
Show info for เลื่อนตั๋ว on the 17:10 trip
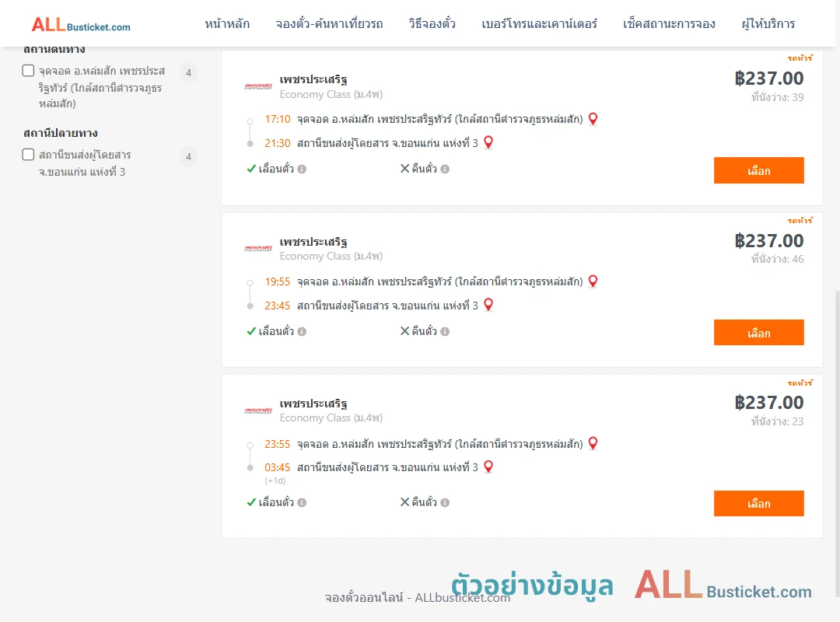click(x=302, y=169)
